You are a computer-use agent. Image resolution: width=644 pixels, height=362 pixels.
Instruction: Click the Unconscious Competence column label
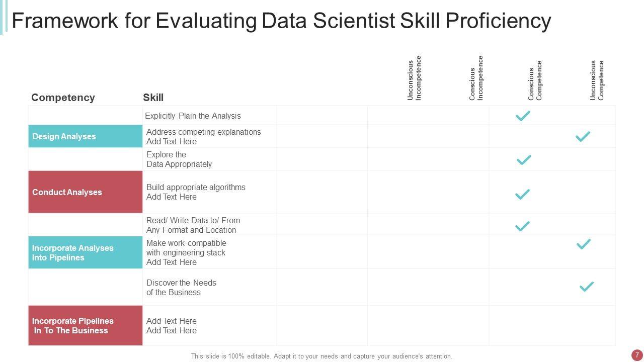[597, 80]
